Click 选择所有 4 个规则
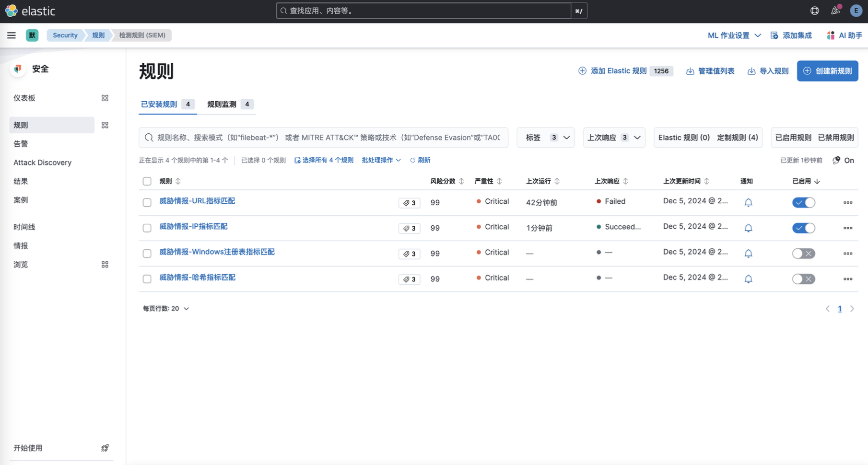This screenshot has height=465, width=868. tap(324, 160)
